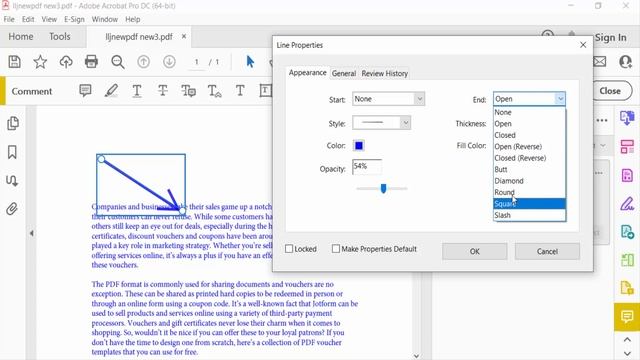Click the Close comment toolbar button

[x=612, y=91]
